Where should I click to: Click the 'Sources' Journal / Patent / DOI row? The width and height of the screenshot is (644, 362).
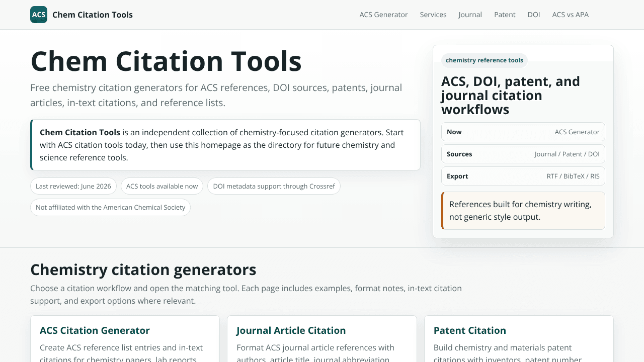point(523,154)
